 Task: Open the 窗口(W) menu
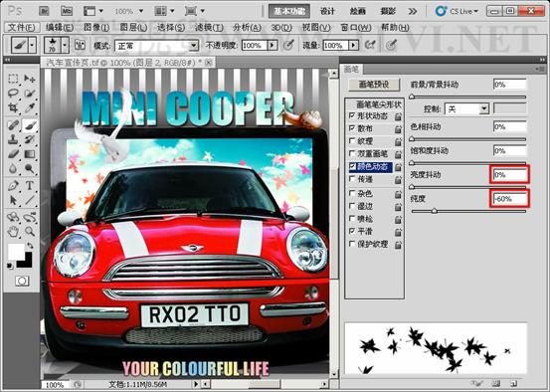[x=356, y=28]
